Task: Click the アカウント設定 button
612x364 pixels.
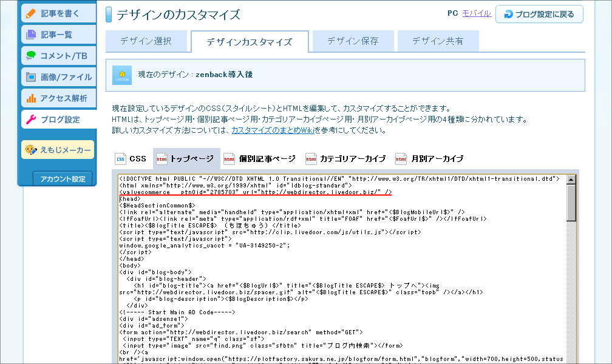Action: pos(63,179)
